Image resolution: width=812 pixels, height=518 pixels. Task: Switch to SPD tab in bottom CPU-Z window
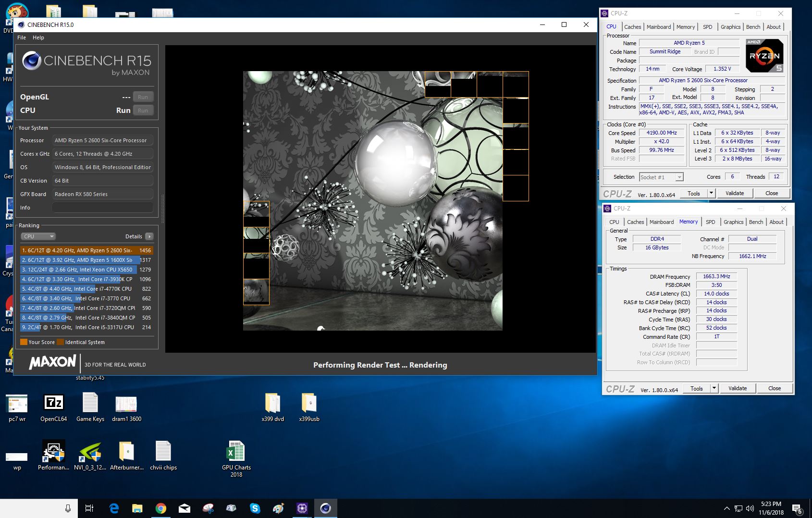point(710,222)
